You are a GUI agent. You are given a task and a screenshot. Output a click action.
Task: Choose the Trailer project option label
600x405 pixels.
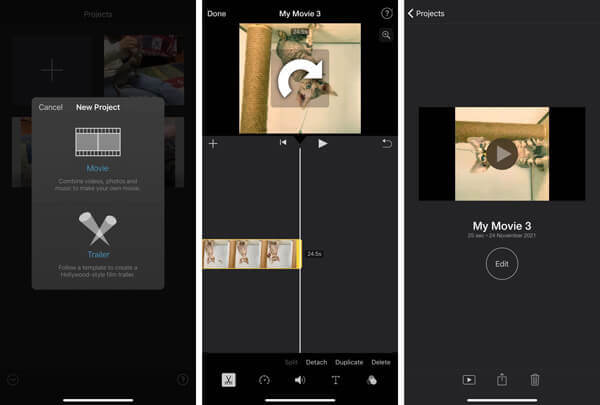click(98, 254)
